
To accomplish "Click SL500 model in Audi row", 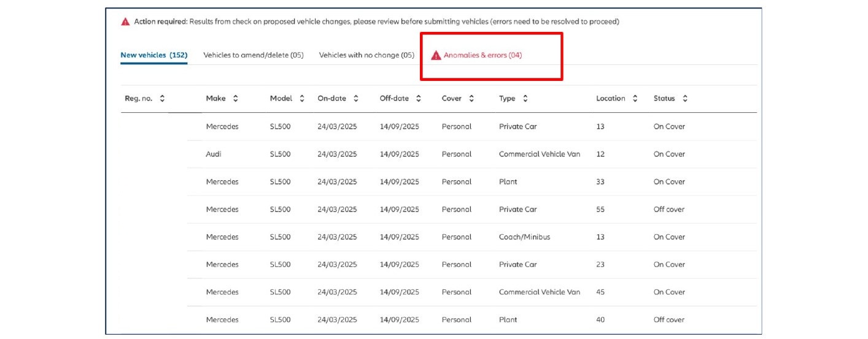I will (x=280, y=154).
